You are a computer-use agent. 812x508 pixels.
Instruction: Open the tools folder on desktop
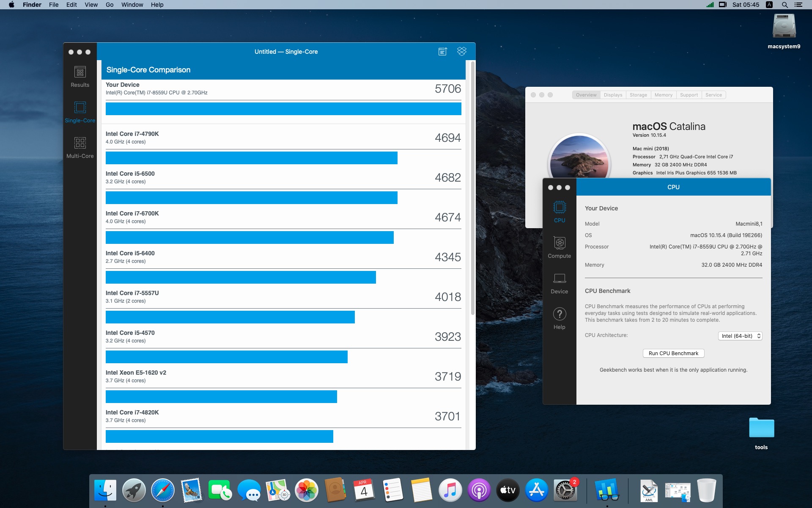point(761,433)
